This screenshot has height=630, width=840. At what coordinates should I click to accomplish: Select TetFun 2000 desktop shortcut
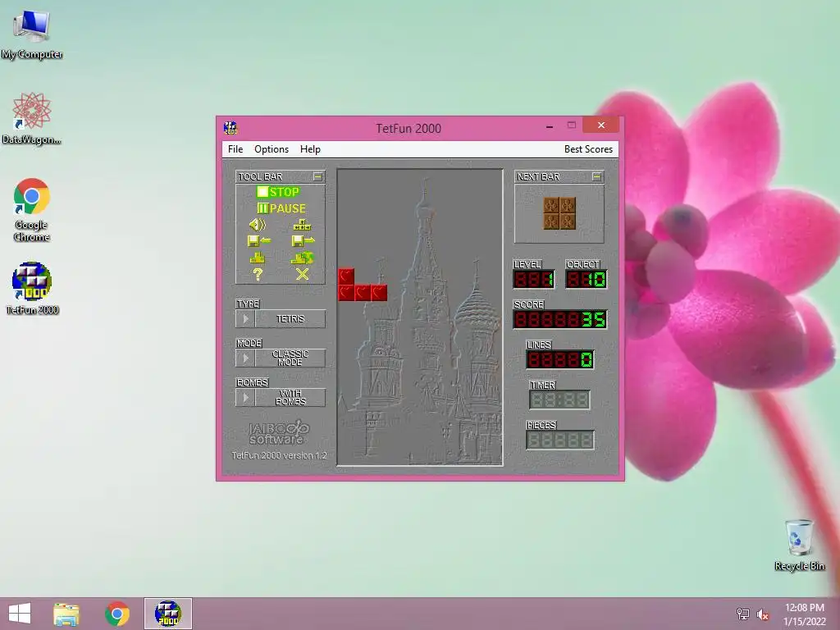[32, 288]
